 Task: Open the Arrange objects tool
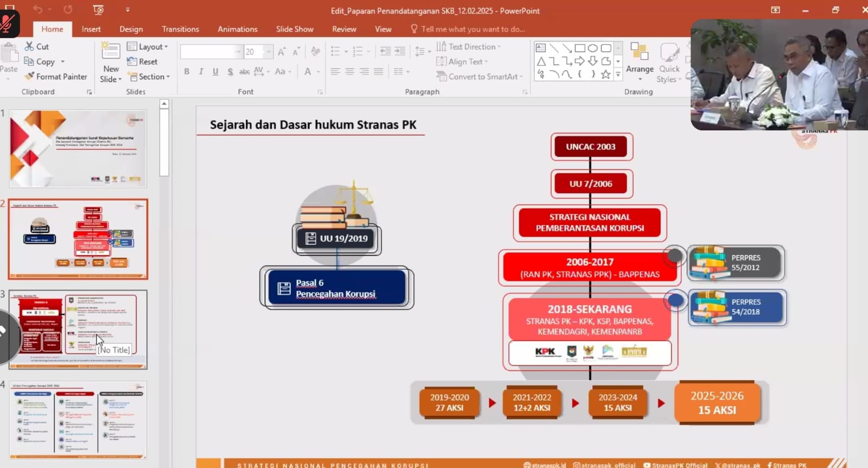click(640, 62)
